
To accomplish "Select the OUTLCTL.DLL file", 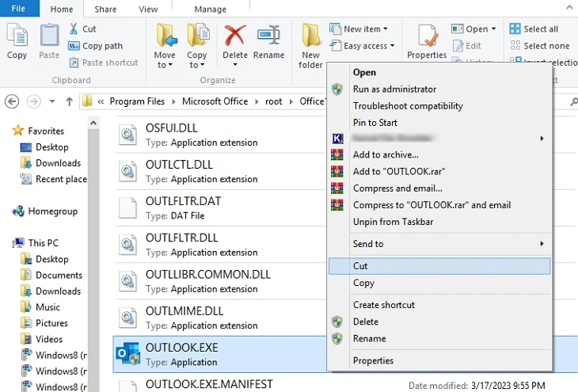I will click(x=220, y=172).
